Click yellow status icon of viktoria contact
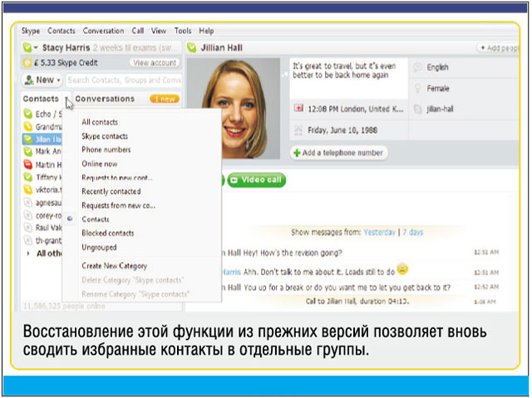Image resolution: width=532 pixels, height=398 pixels. [27, 189]
